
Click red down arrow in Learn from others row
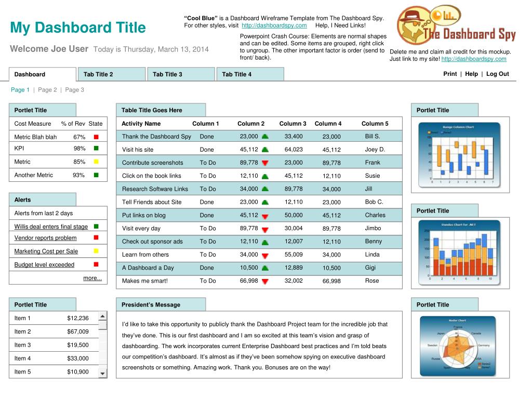(265, 255)
